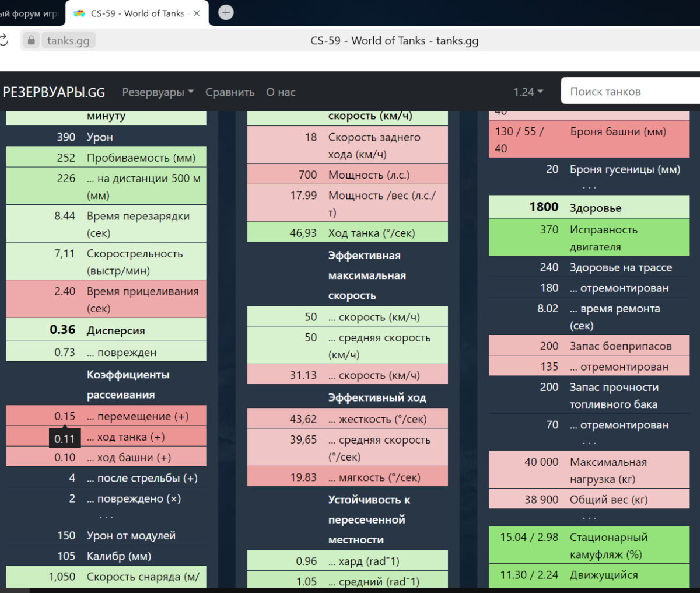
Task: Click the средняя скорость (°/сек) 39,65 row
Action: [348, 448]
